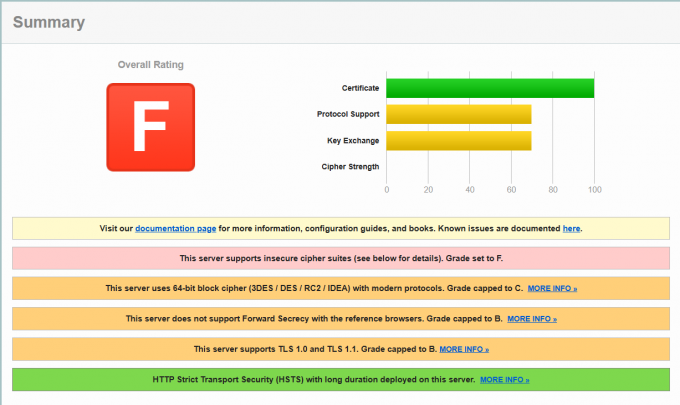This screenshot has width=680, height=405.
Task: Click the Overall Rating label
Action: point(150,65)
